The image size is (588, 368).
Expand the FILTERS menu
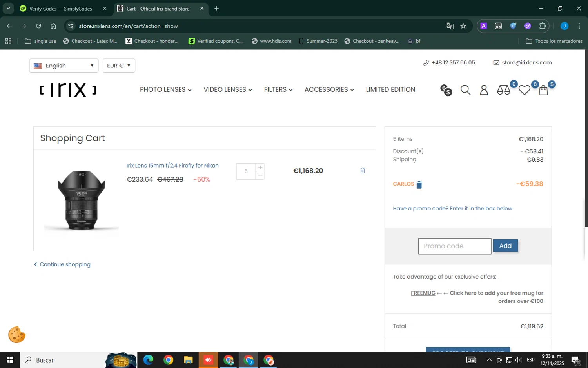pyautogui.click(x=278, y=89)
